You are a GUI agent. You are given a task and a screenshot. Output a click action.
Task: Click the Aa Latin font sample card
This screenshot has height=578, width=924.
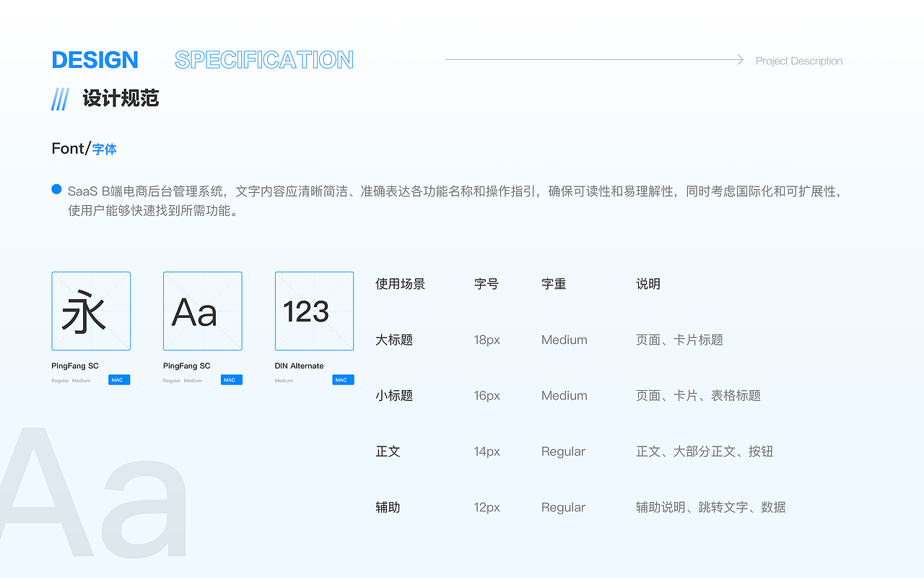pyautogui.click(x=203, y=311)
